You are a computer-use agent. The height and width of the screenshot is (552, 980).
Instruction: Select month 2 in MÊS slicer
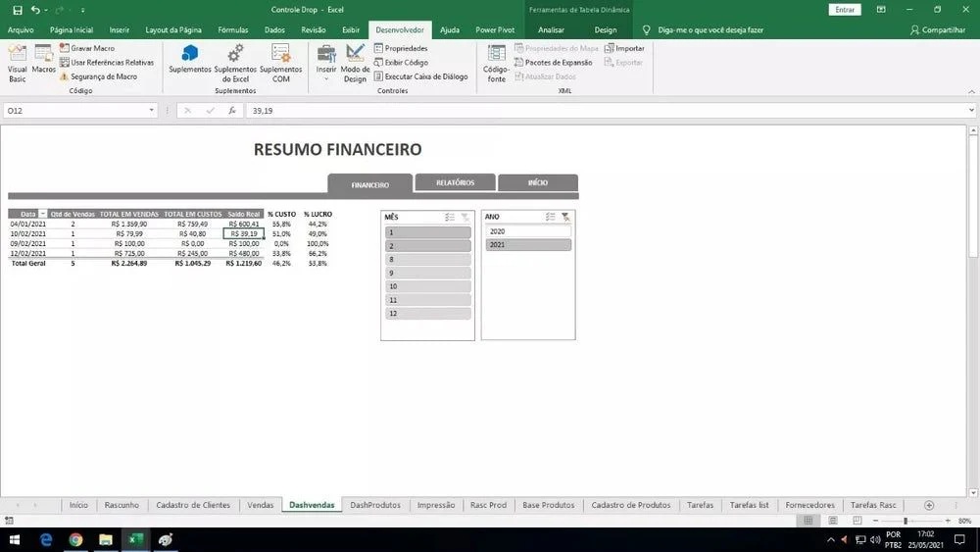coord(428,246)
